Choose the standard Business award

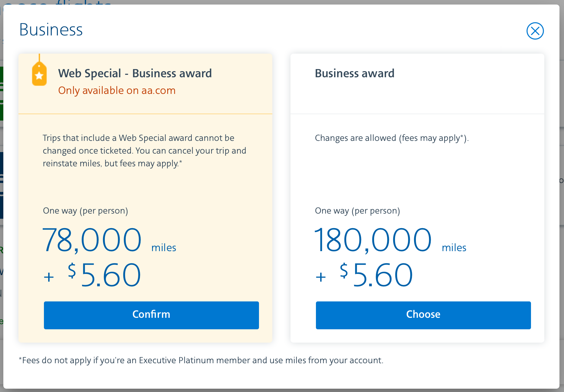pyautogui.click(x=423, y=315)
